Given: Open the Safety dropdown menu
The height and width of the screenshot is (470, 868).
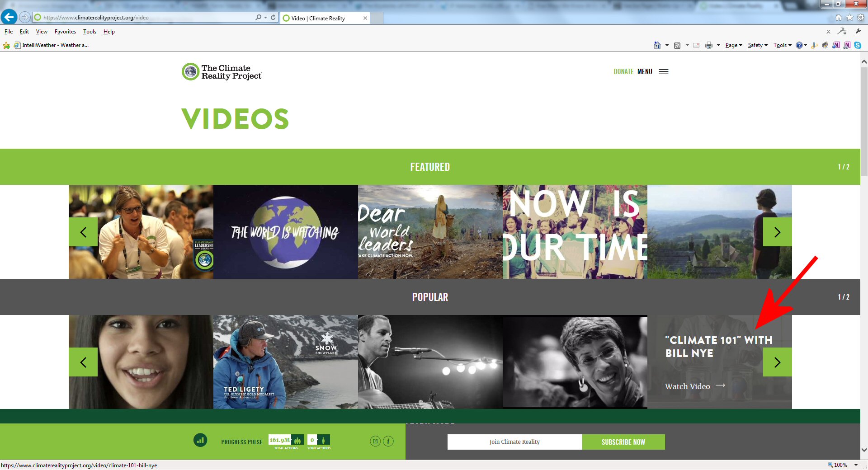Looking at the screenshot, I should point(758,45).
